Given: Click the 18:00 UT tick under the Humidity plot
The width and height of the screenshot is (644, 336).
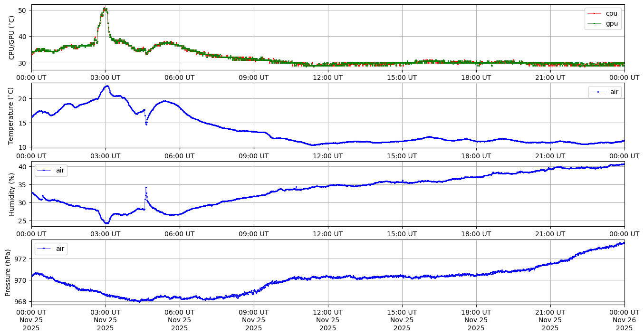Looking at the screenshot, I should click(x=476, y=234).
